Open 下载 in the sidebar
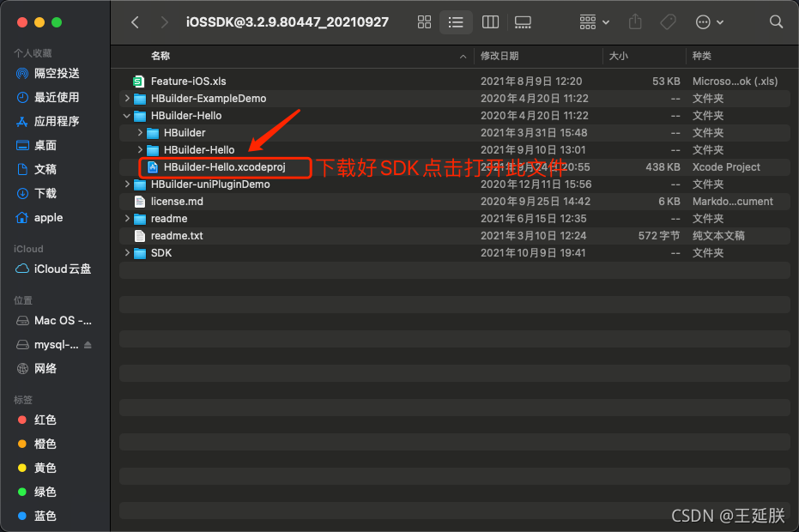Screen dimensions: 799x532 click(37, 193)
